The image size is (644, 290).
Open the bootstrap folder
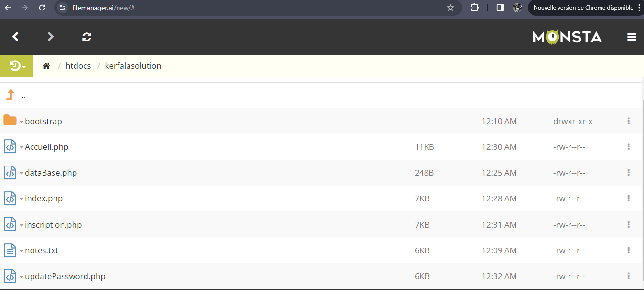pos(43,121)
